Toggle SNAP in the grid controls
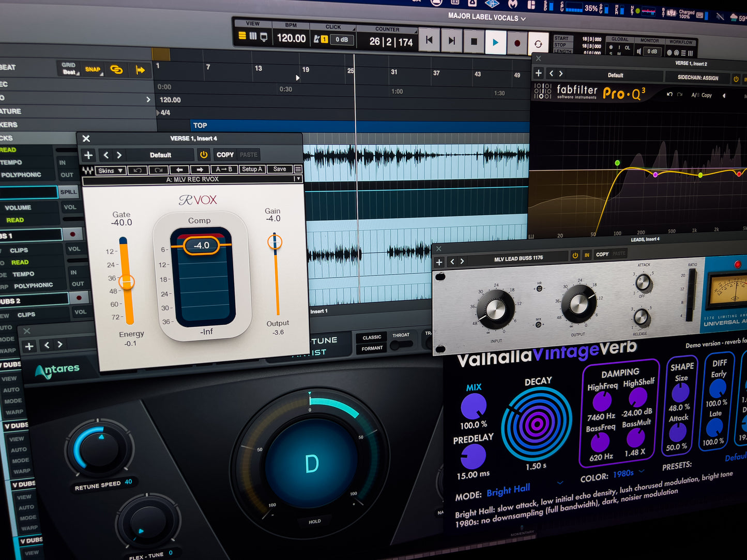This screenshot has width=747, height=560. click(93, 69)
